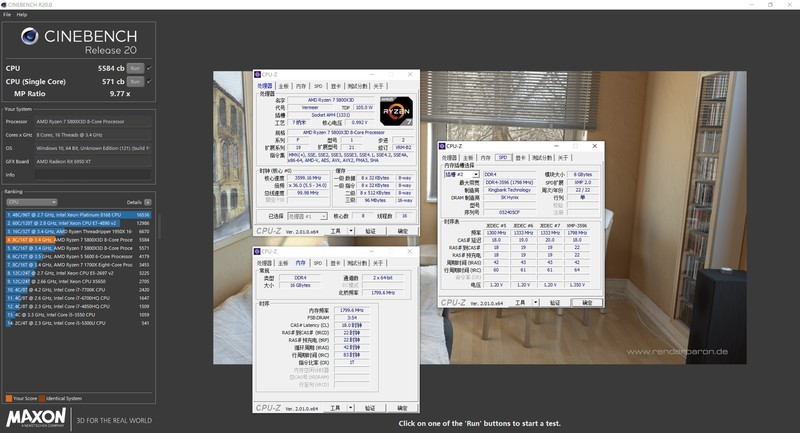This screenshot has width=800, height=433.
Task: Open the 插槽 #2 slot dropdown
Action: (x=461, y=174)
